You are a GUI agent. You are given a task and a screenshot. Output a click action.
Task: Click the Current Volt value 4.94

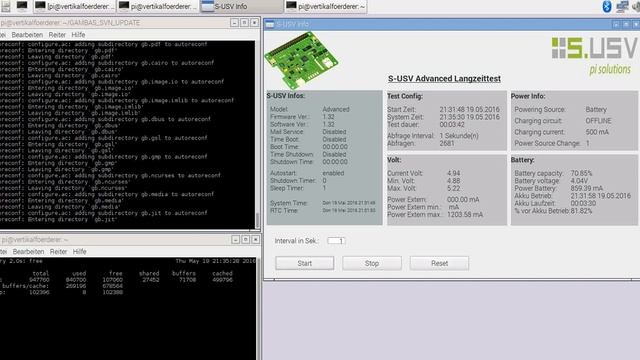pos(453,173)
